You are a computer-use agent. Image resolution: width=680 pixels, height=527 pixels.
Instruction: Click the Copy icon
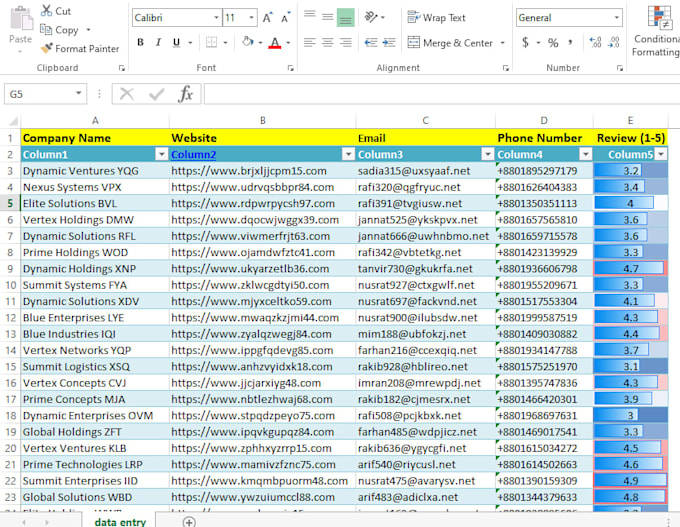coord(46,29)
